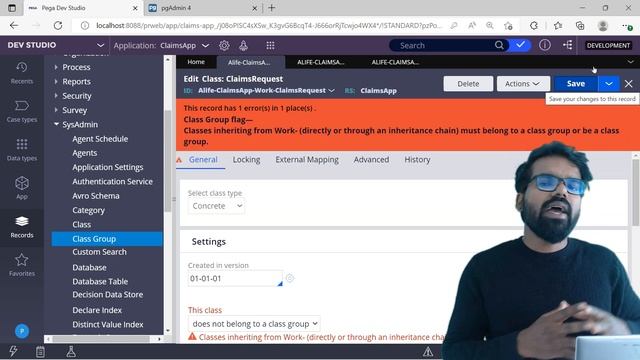Viewport: 640px width, 360px height.
Task: Open Recents in left sidebar
Action: 22,73
